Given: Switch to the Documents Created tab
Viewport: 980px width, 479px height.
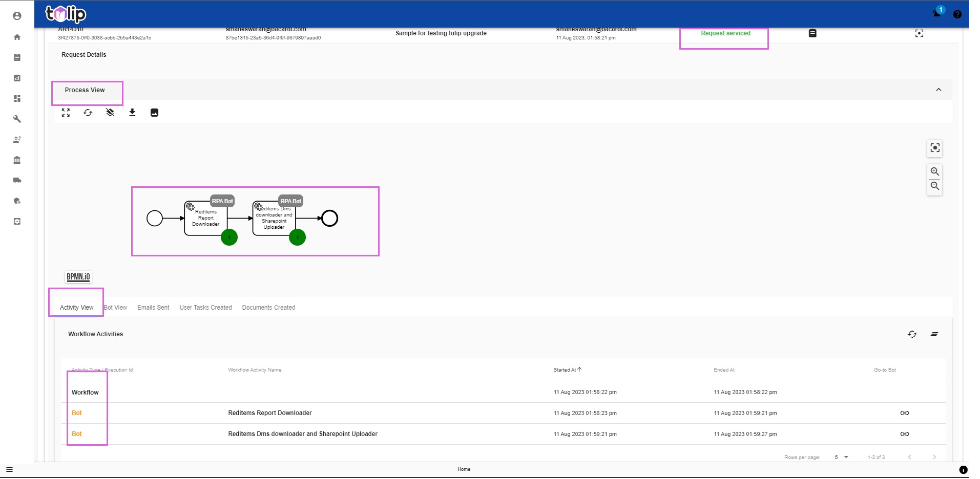Looking at the screenshot, I should tap(268, 308).
